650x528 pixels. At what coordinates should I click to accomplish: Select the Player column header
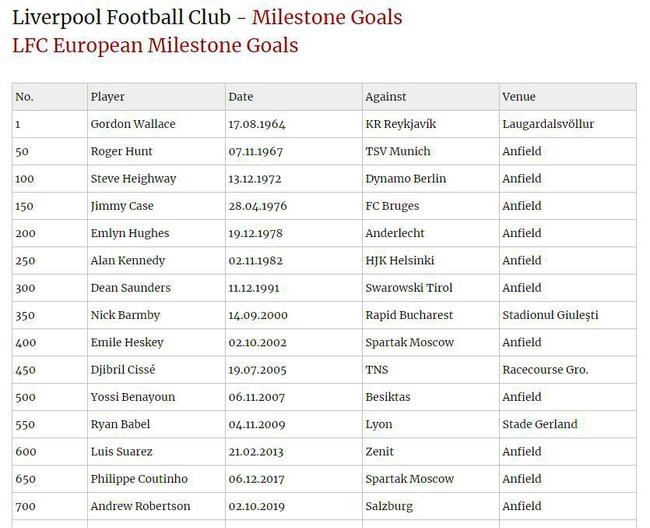pos(107,97)
